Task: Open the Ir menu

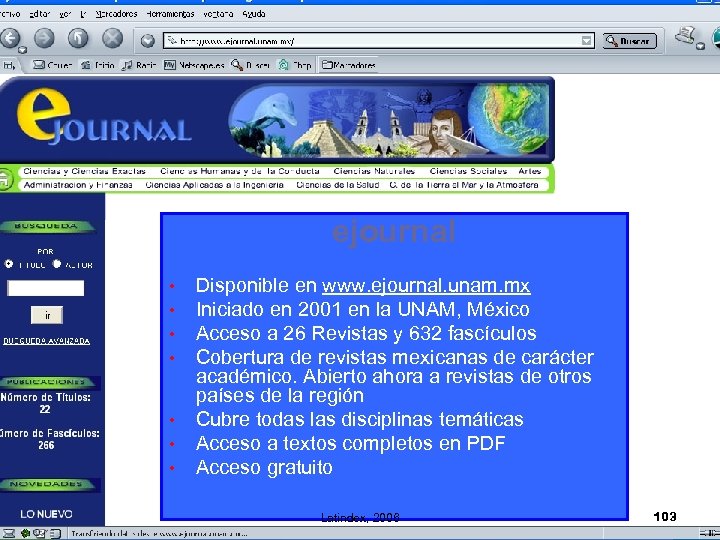Action: 83,14
